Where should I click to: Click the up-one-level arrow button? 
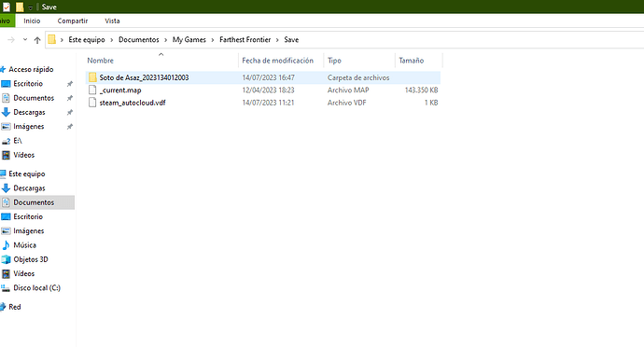[37, 40]
